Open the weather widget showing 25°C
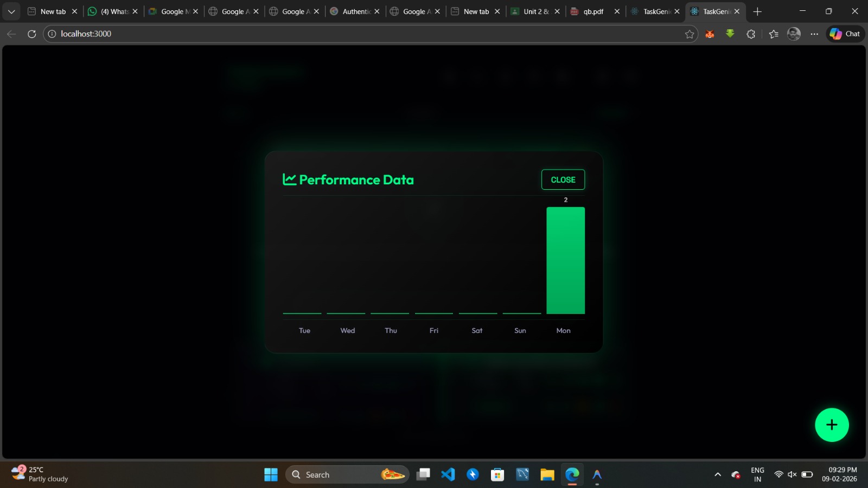The width and height of the screenshot is (868, 488). (x=40, y=474)
